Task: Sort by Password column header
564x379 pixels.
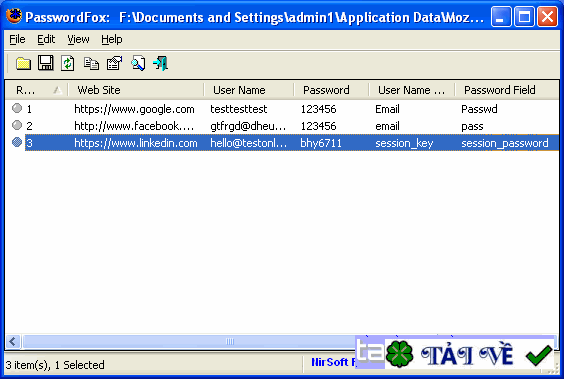Action: coord(331,90)
